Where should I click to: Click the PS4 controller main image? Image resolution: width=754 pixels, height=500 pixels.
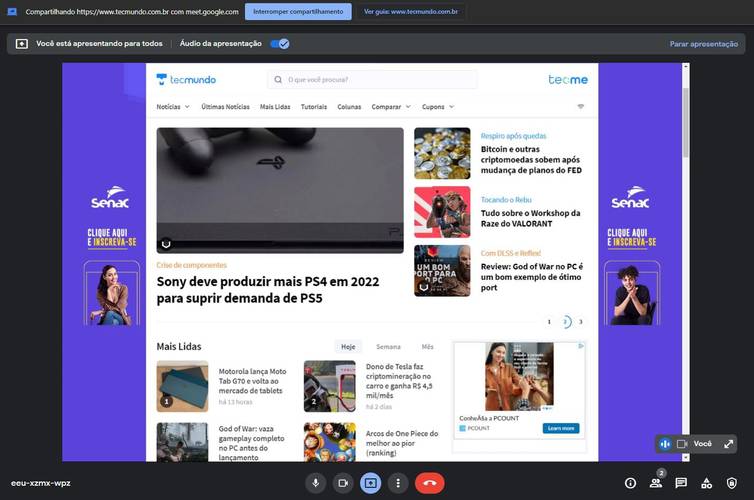[x=280, y=190]
